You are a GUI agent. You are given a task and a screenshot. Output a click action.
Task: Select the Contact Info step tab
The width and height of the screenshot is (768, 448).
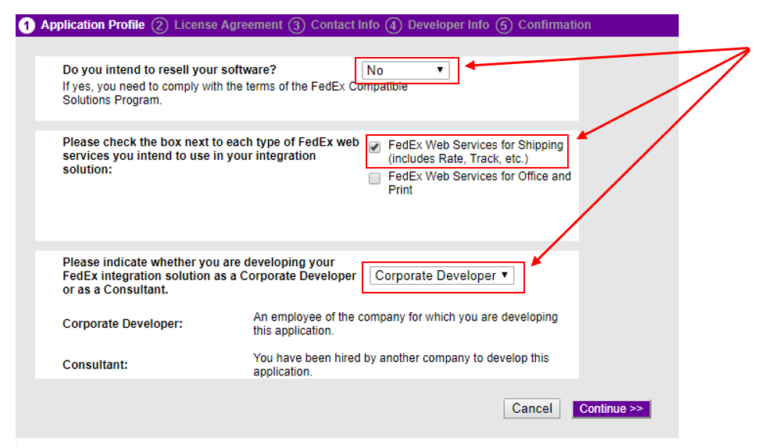coord(345,25)
